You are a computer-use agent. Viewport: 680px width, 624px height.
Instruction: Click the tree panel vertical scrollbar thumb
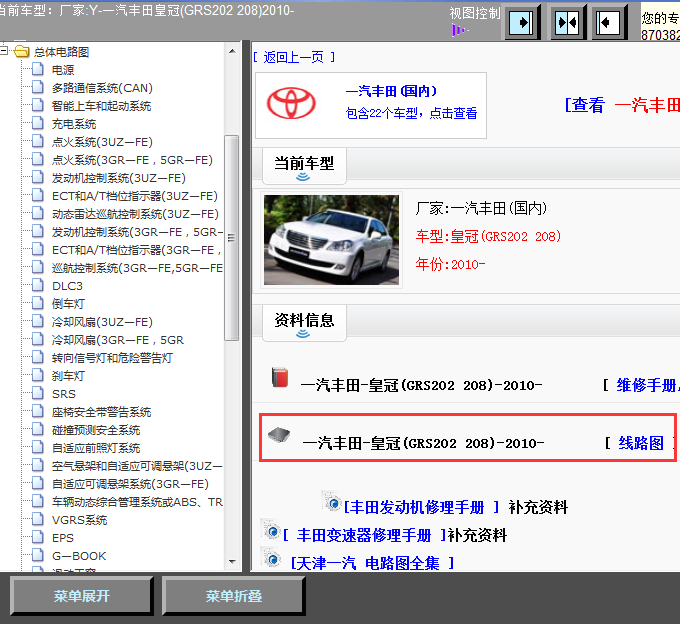point(232,238)
